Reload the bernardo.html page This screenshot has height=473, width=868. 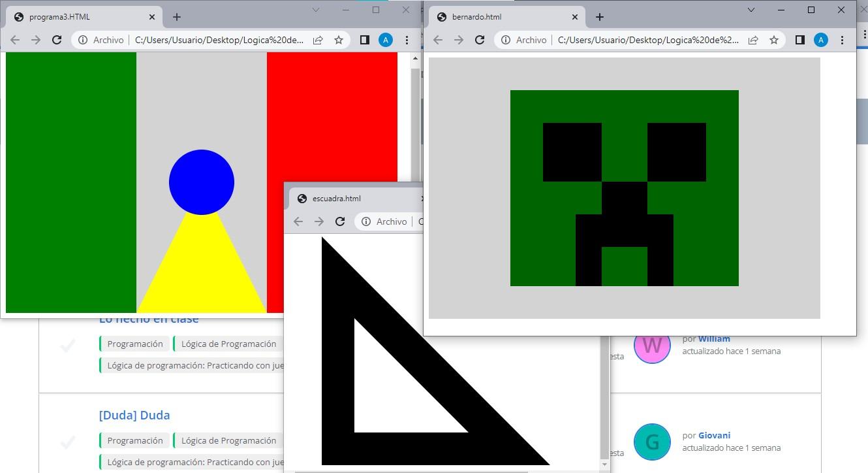coord(480,40)
